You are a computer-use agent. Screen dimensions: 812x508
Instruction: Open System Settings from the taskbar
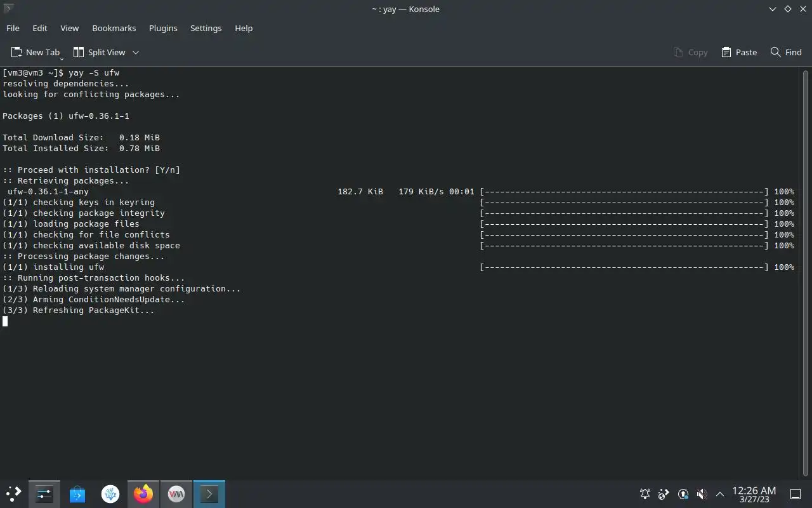coord(44,493)
